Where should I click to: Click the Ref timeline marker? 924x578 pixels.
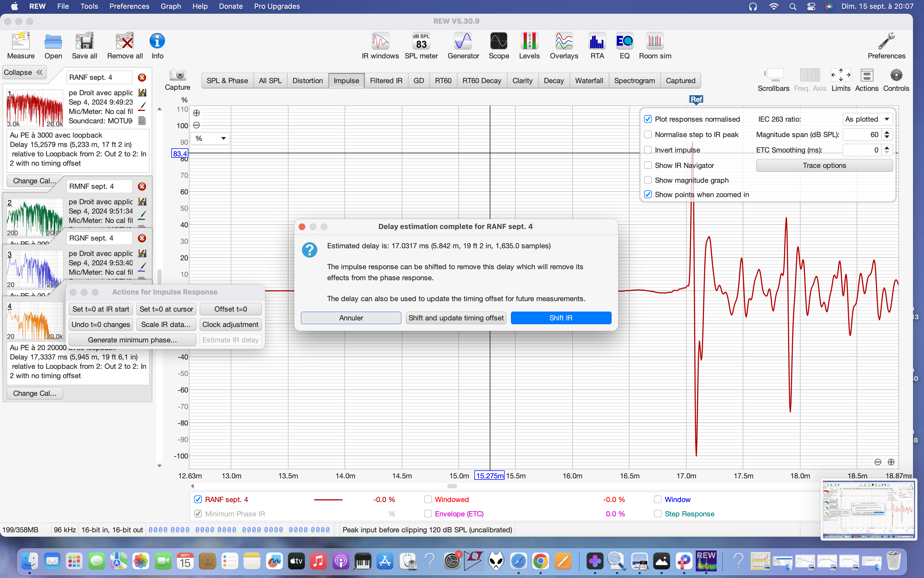click(696, 99)
